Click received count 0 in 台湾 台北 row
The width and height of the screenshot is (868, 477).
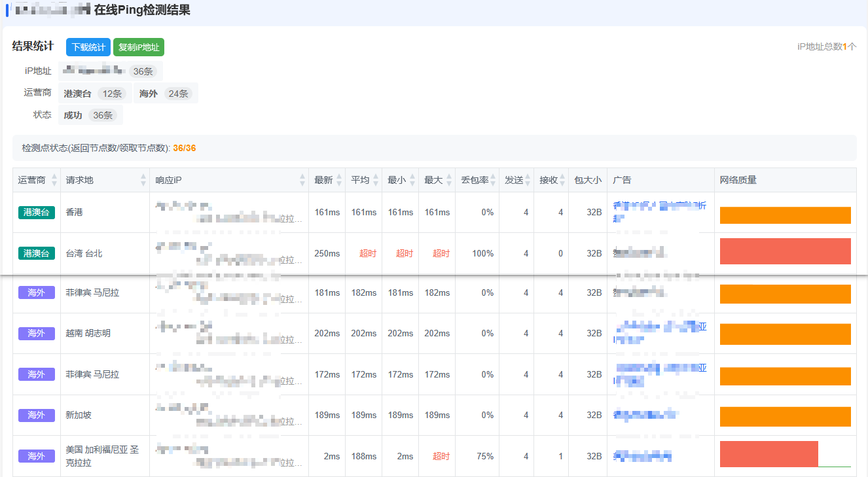pos(560,254)
